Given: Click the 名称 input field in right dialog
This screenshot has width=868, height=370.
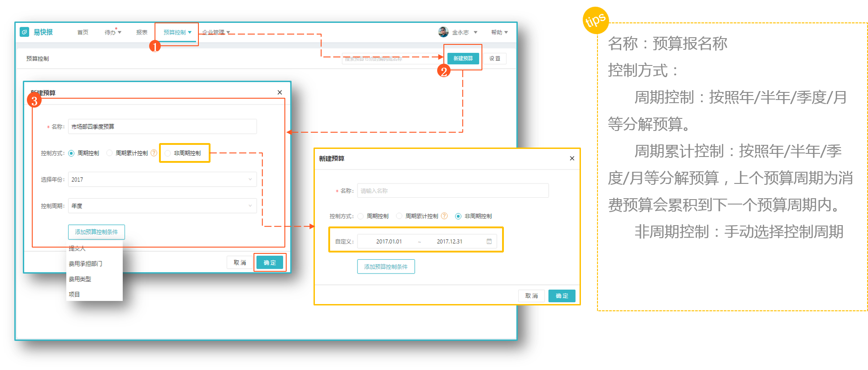Looking at the screenshot, I should pos(452,191).
